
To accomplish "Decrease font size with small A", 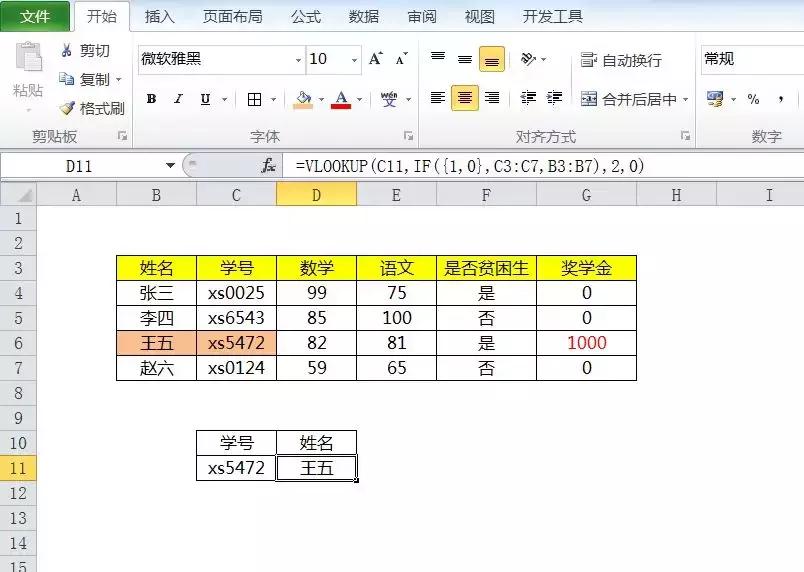I will (401, 59).
